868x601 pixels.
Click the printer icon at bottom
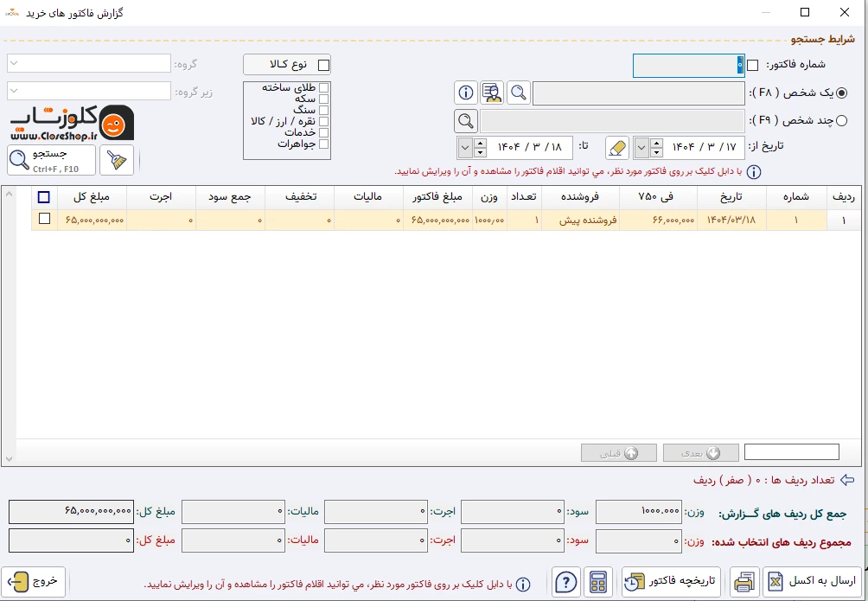pos(744,582)
